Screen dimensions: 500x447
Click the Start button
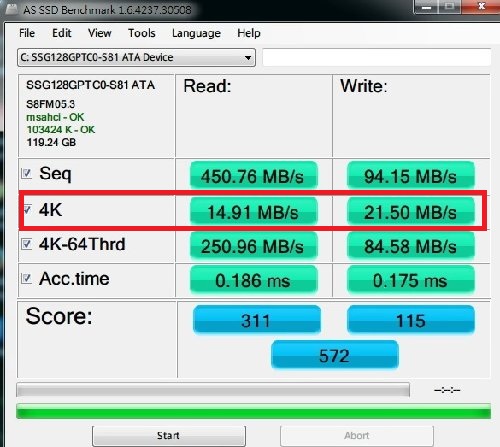click(x=169, y=436)
